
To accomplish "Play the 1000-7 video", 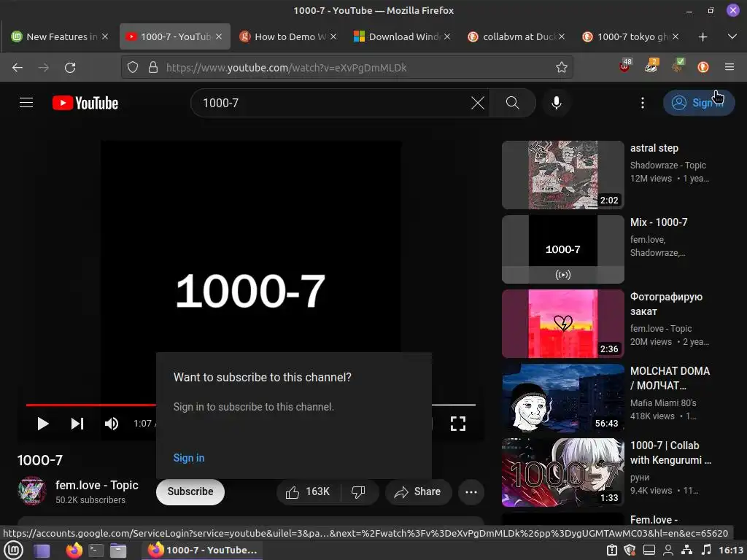I will tap(43, 424).
